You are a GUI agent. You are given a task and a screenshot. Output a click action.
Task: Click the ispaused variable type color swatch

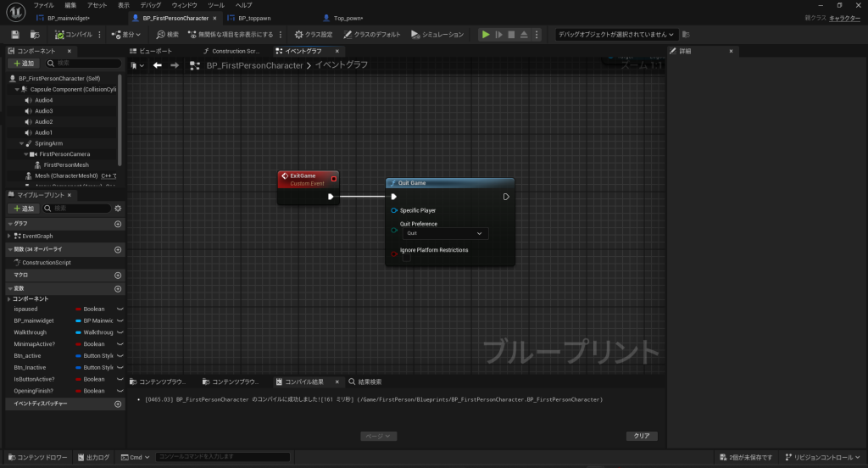coord(78,309)
